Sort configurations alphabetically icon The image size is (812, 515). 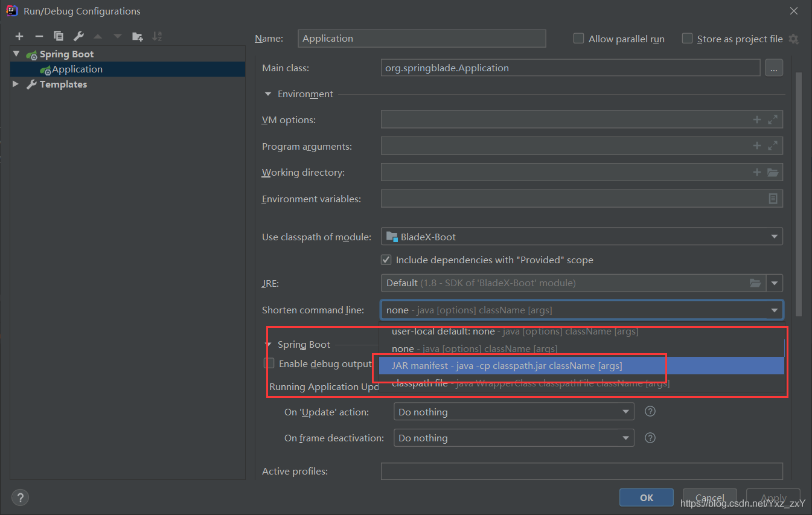(x=157, y=36)
